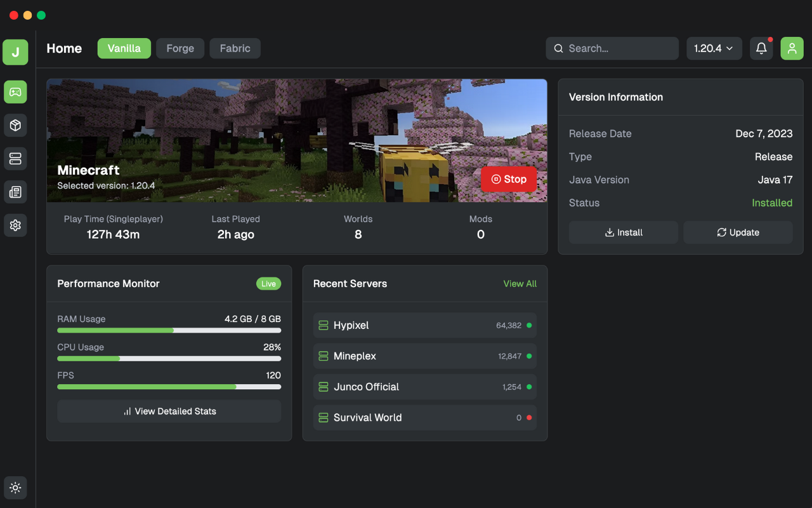Click the CPU Usage progress bar

click(x=169, y=359)
